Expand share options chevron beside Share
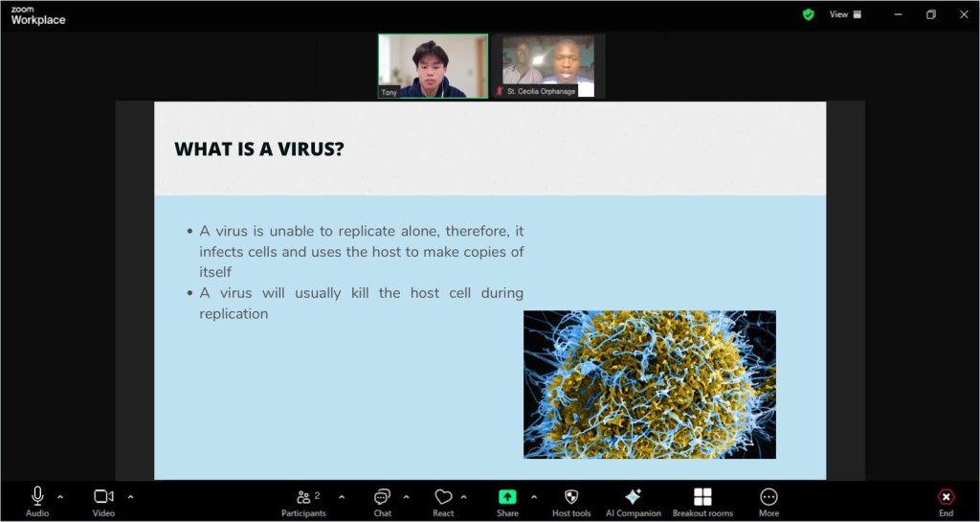Screen dimensions: 980x522 point(534,497)
